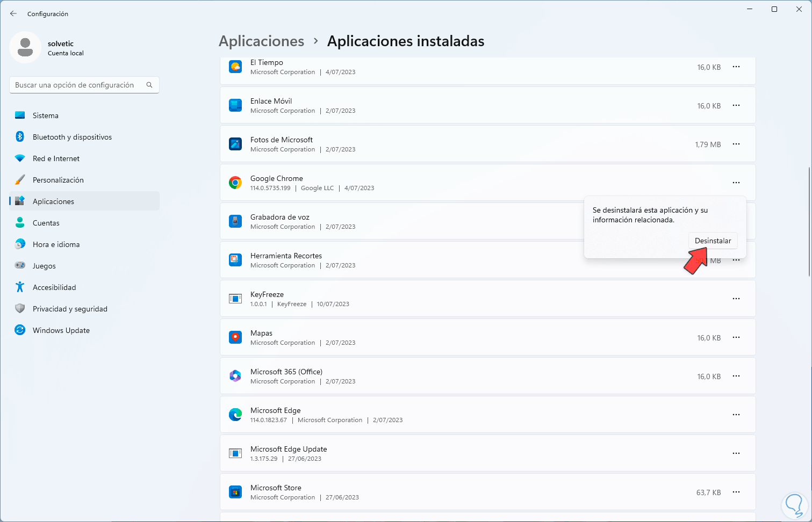Click the settings search input field

(x=84, y=85)
